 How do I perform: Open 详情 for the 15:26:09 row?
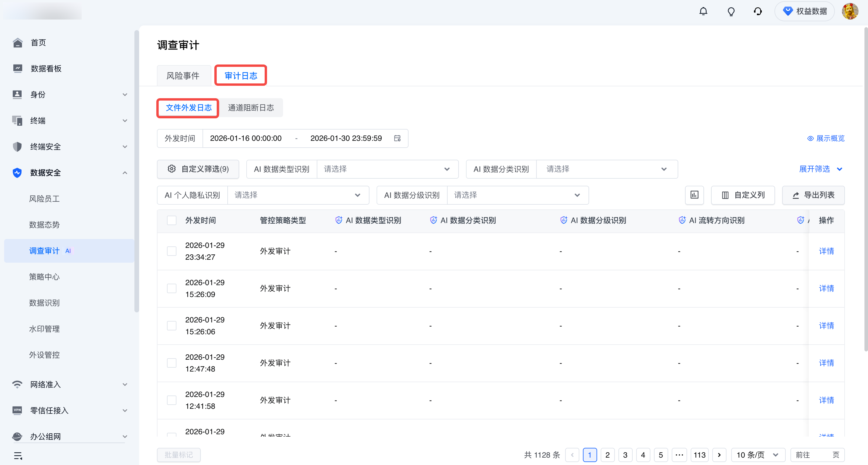(827, 289)
